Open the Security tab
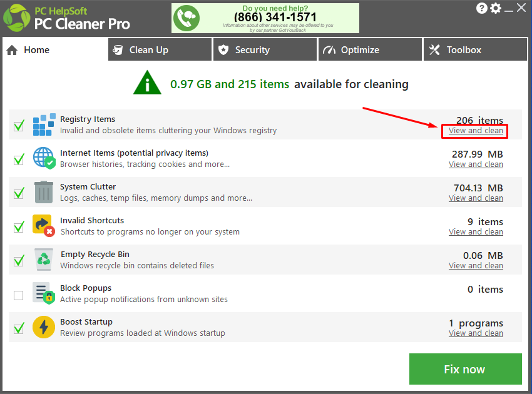Screen dimensions: 532x394 click(x=265, y=49)
